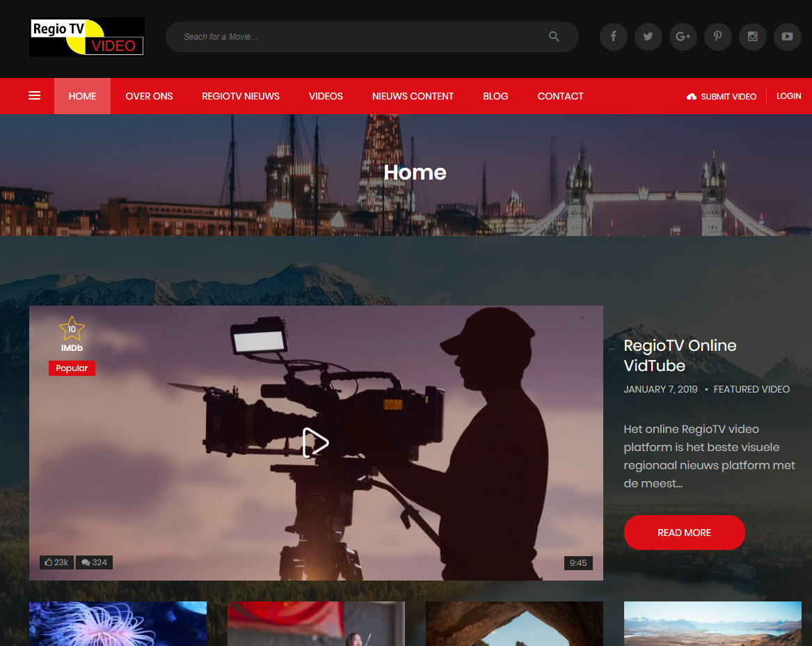Open the desert lake landscape thumbnail
This screenshot has width=812, height=646.
713,624
